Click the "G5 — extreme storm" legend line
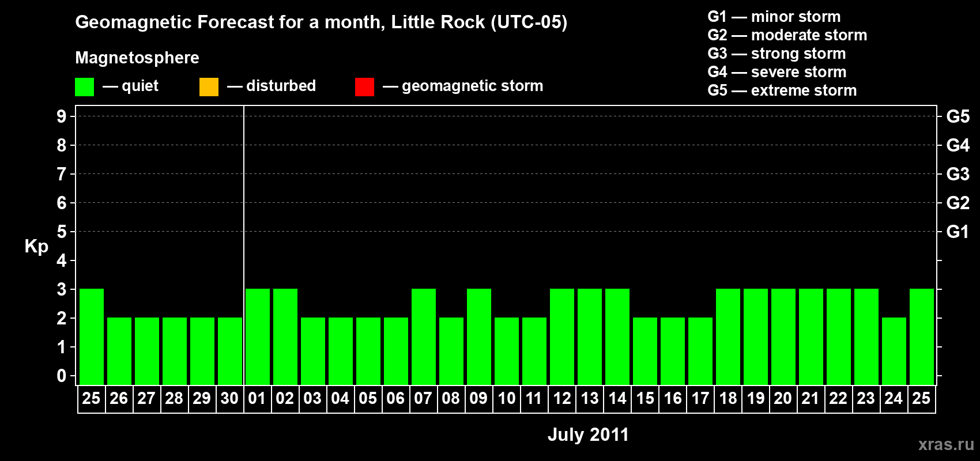 pos(782,90)
